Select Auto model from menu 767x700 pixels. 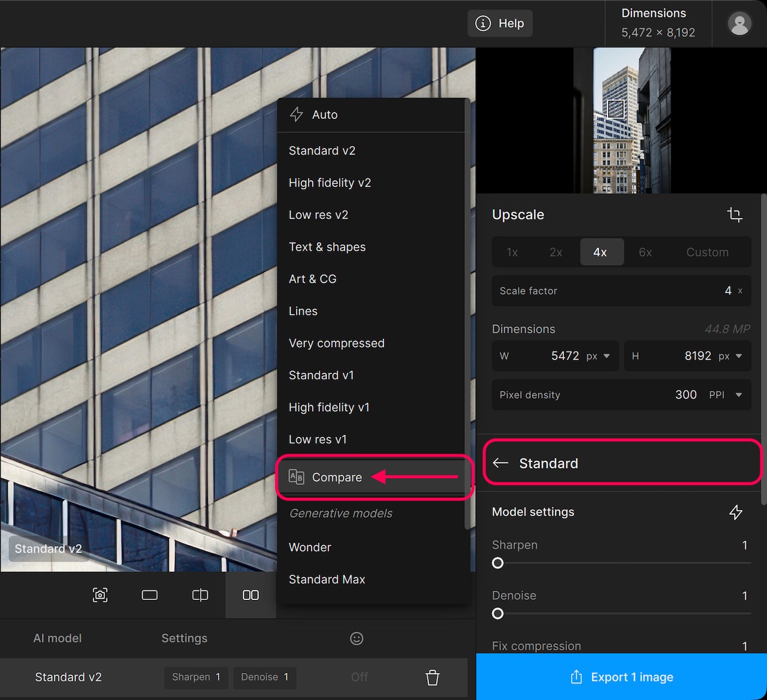coord(371,114)
